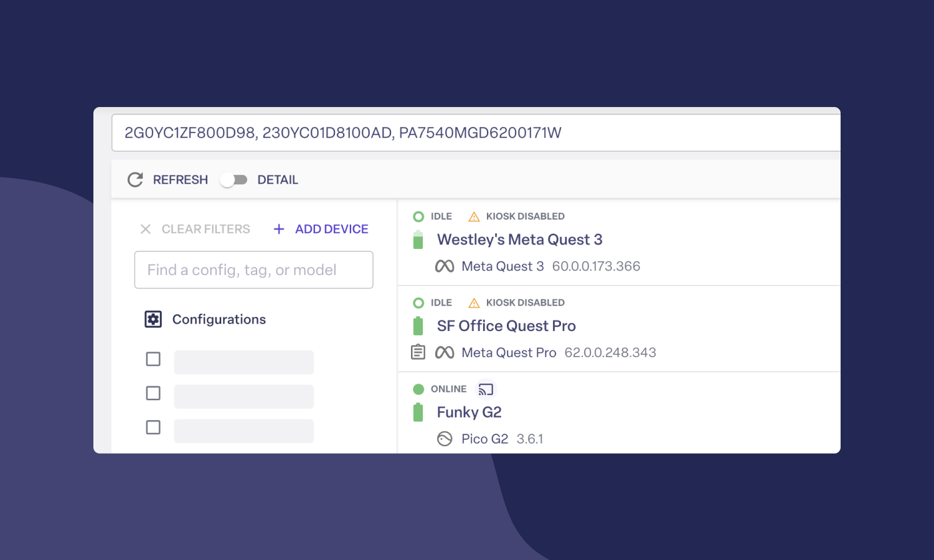Check the first configuration checkbox
This screenshot has height=560, width=934.
click(153, 359)
